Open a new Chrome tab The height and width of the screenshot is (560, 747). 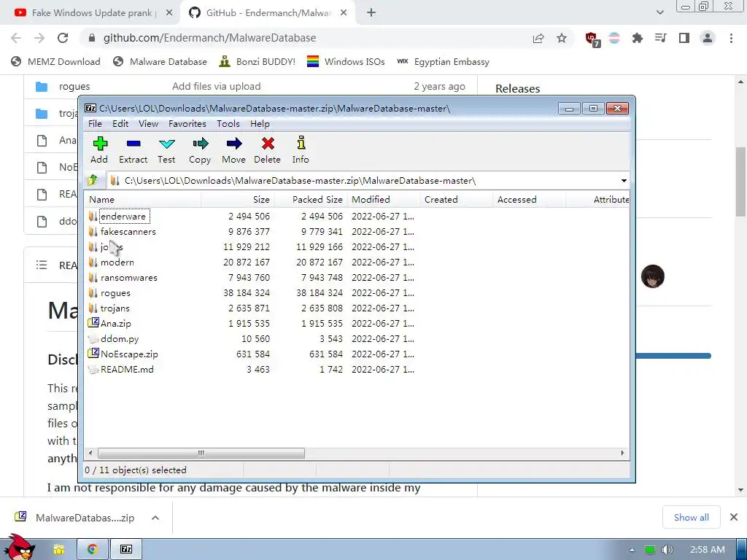(371, 13)
